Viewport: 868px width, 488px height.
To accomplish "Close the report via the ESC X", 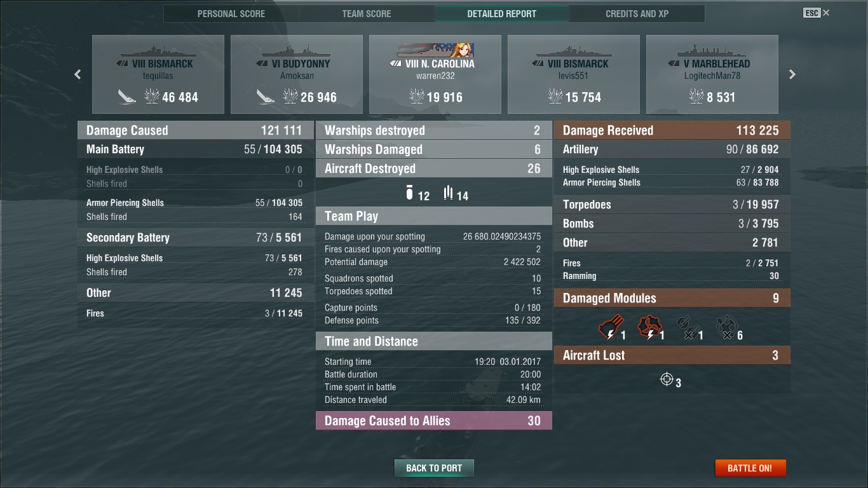I will pyautogui.click(x=817, y=13).
